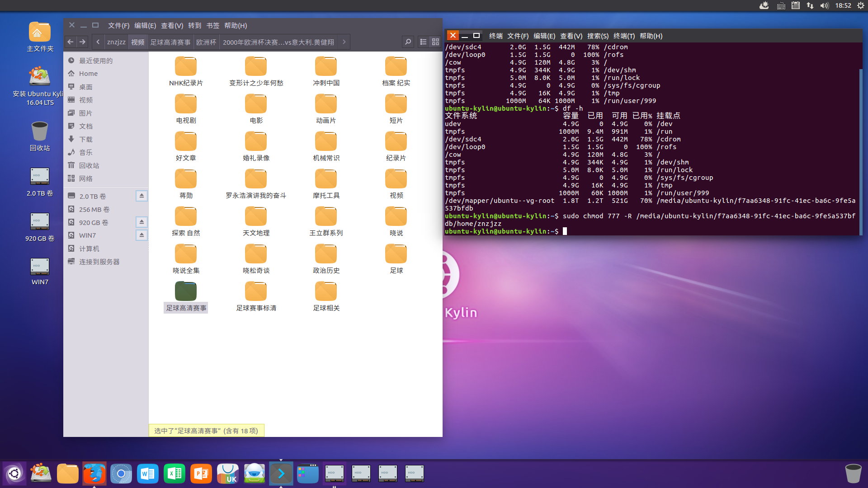The width and height of the screenshot is (868, 488).
Task: Select the 罗永浩演讲我的奋斗 folder
Action: [x=256, y=184]
